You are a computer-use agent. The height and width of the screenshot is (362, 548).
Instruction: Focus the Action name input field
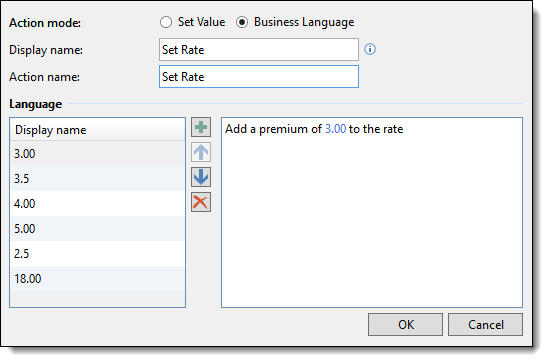(x=259, y=77)
